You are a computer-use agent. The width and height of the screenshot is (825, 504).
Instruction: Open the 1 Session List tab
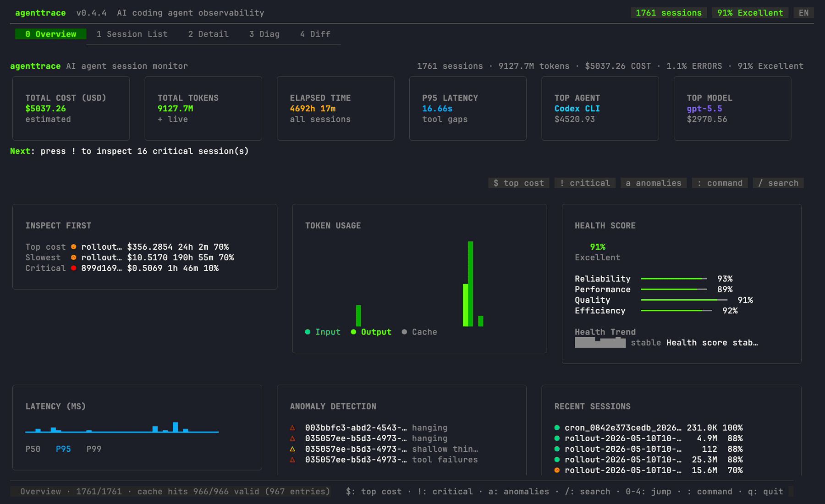(132, 34)
